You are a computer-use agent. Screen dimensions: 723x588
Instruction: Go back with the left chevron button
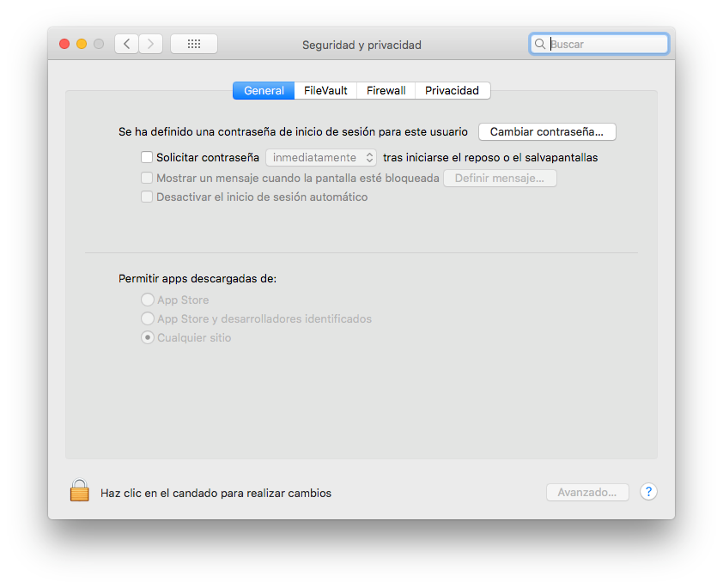127,45
